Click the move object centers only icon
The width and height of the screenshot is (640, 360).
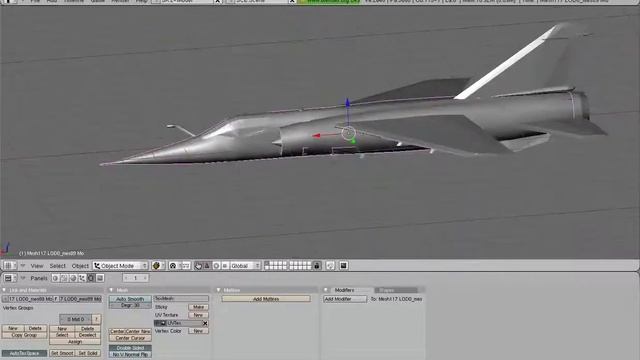185,266
